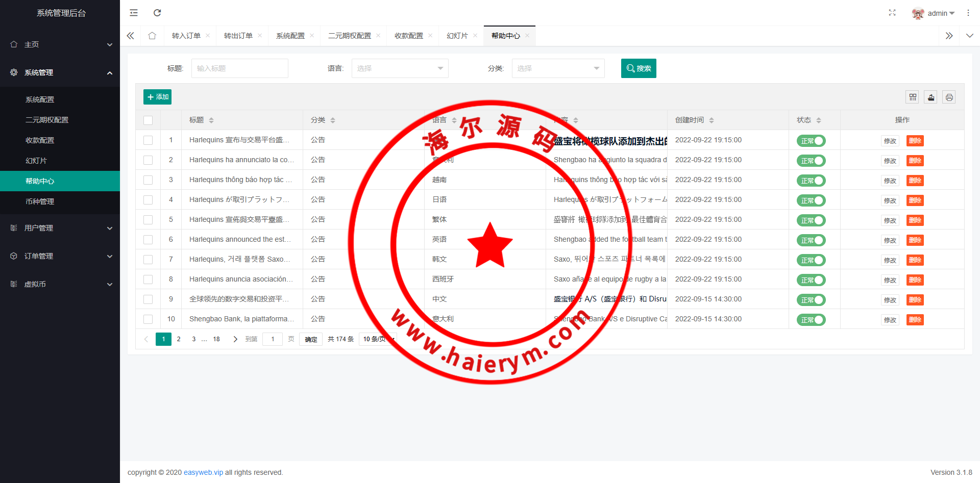
Task: Click the sidebar collapse menu icon
Action: 134,13
